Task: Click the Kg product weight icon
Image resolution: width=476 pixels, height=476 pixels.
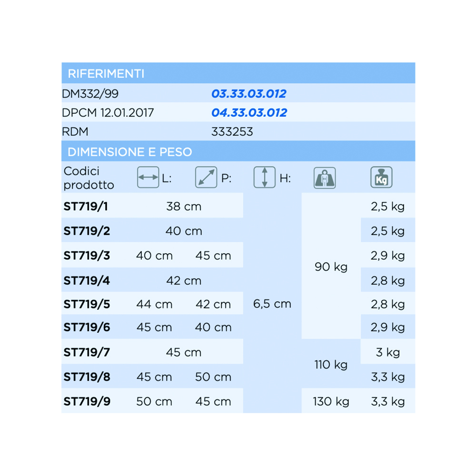Action: click(x=381, y=178)
